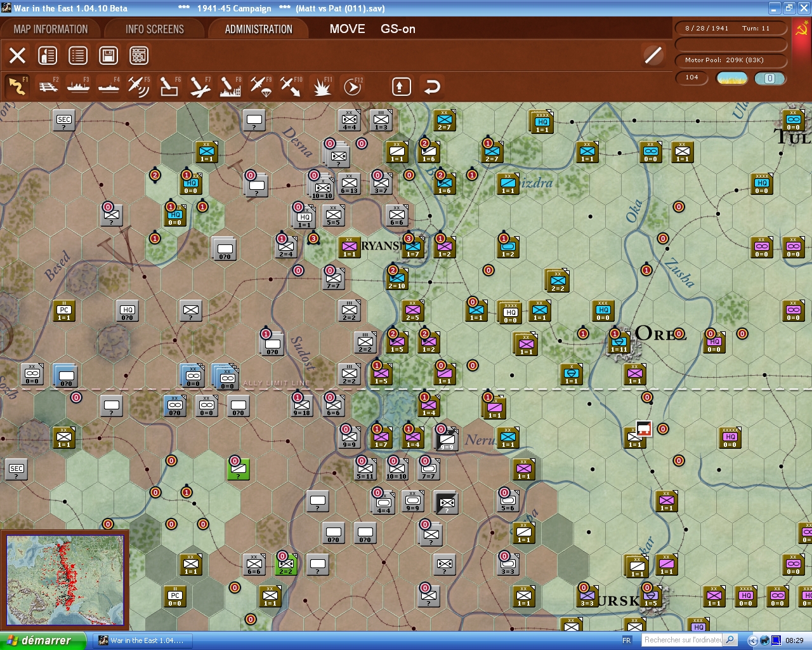
Task: Select the F1 move mode icon
Action: [17, 86]
